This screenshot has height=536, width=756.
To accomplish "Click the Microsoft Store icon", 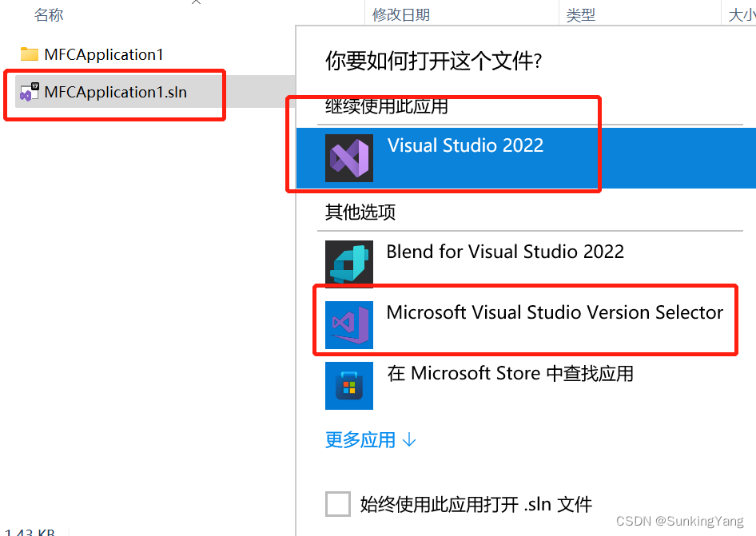I will (x=349, y=385).
